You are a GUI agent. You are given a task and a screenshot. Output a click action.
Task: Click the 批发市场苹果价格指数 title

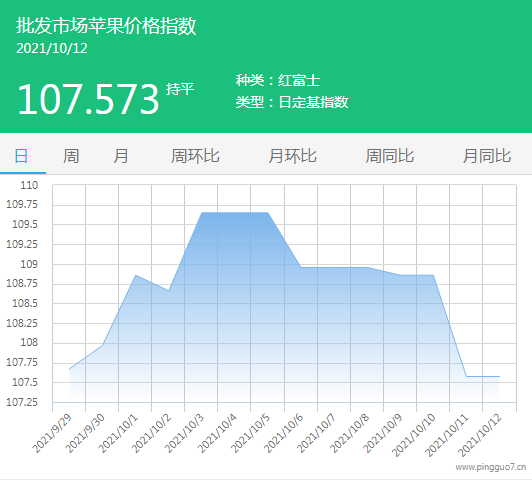pyautogui.click(x=106, y=26)
